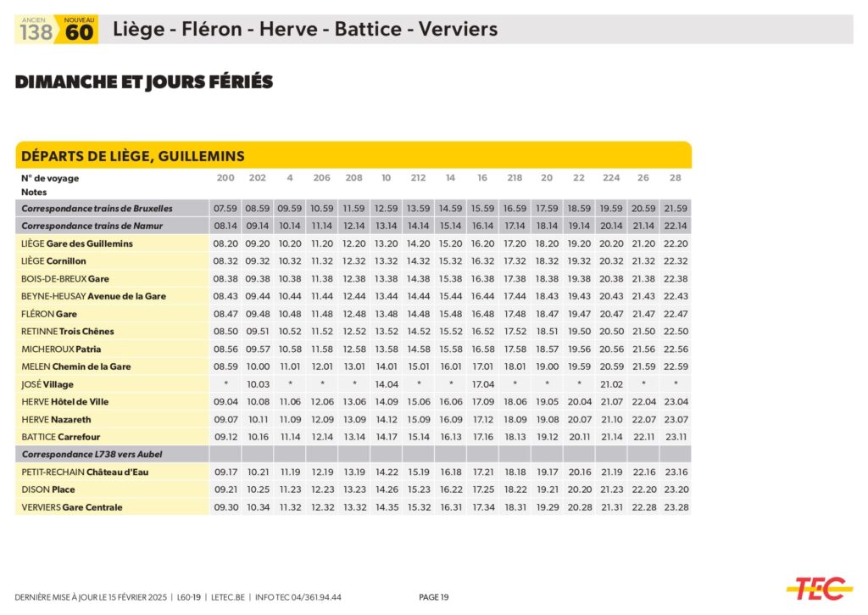Click the 10.03 time in JOSÉ Village row
This screenshot has width=868, height=615.
click(258, 384)
